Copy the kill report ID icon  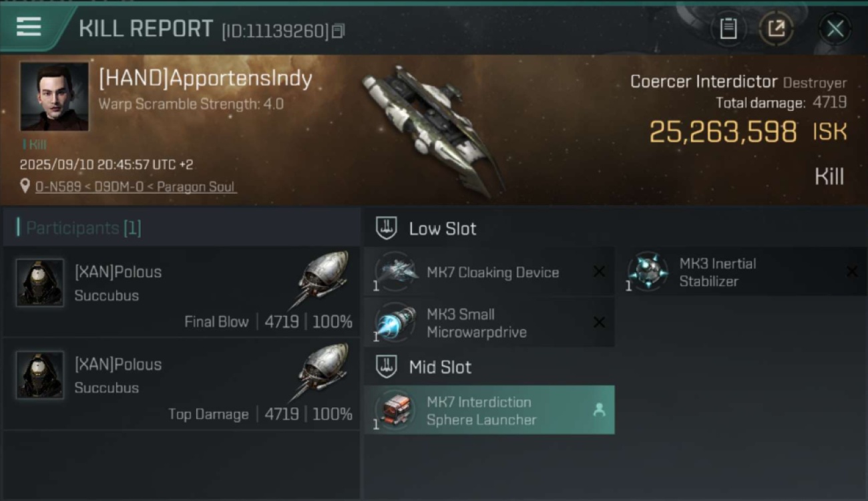click(x=339, y=31)
